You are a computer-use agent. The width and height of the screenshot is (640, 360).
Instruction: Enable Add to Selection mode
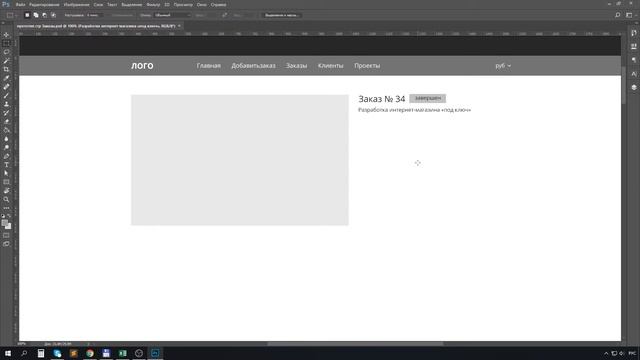[x=36, y=15]
